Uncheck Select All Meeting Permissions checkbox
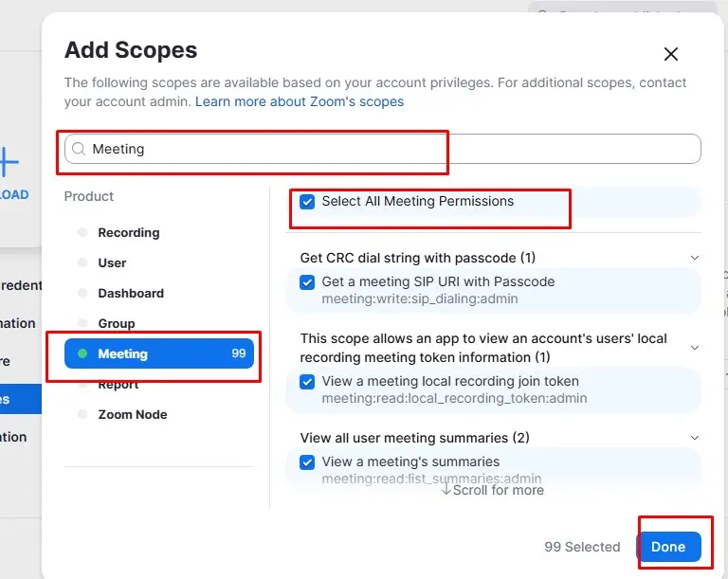The width and height of the screenshot is (728, 579). pos(307,202)
